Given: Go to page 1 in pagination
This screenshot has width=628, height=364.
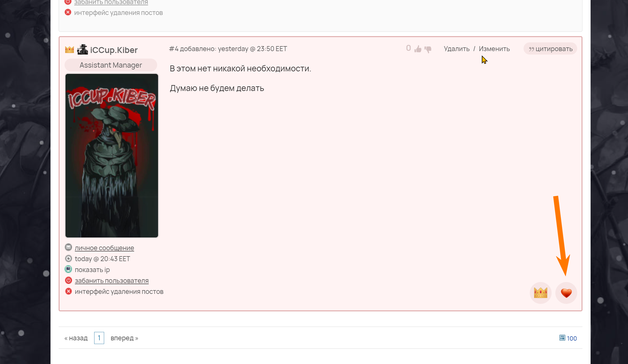Looking at the screenshot, I should pyautogui.click(x=99, y=338).
